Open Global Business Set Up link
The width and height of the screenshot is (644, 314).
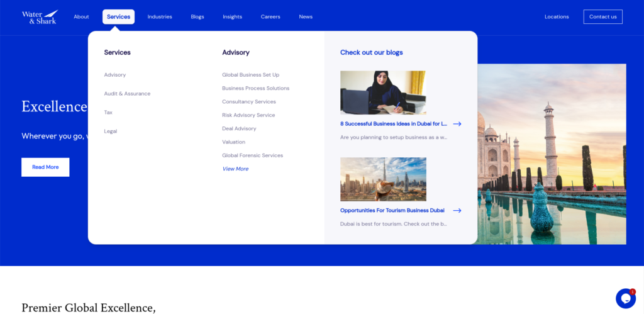coord(250,75)
